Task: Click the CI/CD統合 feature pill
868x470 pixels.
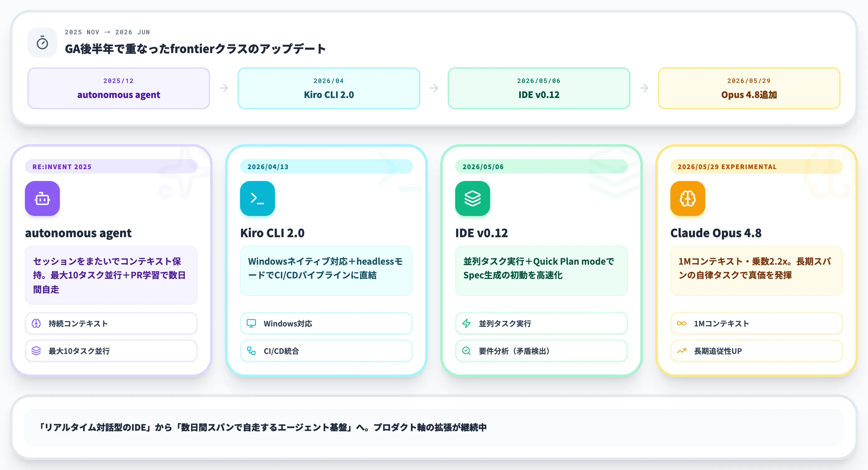Action: tap(326, 351)
